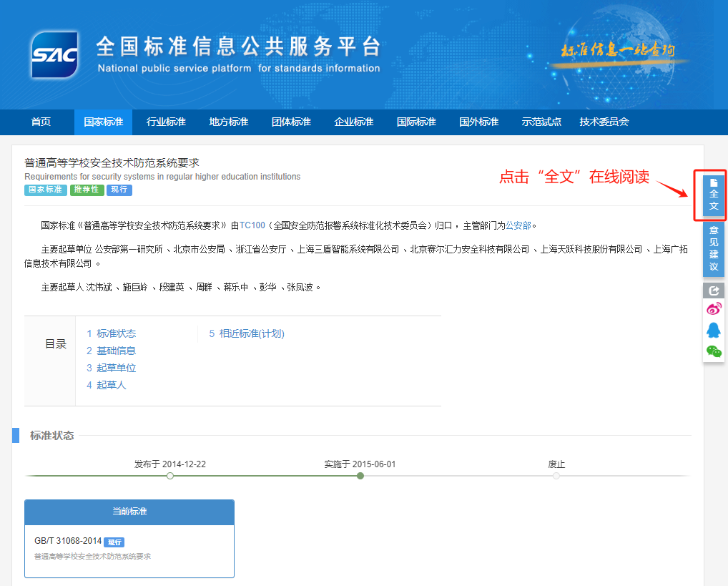728x586 pixels.
Task: Select 行业标准 navigation tab
Action: 166,122
